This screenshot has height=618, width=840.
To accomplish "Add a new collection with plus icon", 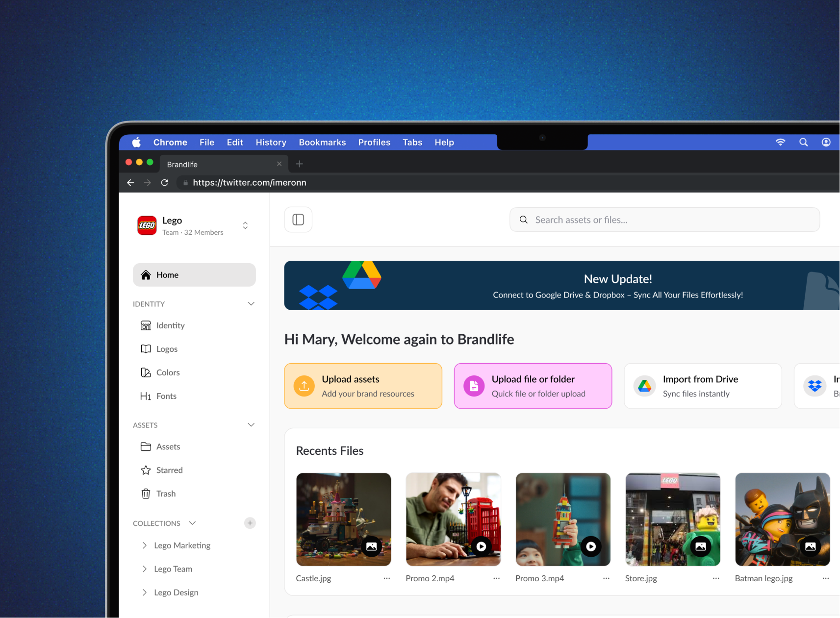I will (x=250, y=523).
